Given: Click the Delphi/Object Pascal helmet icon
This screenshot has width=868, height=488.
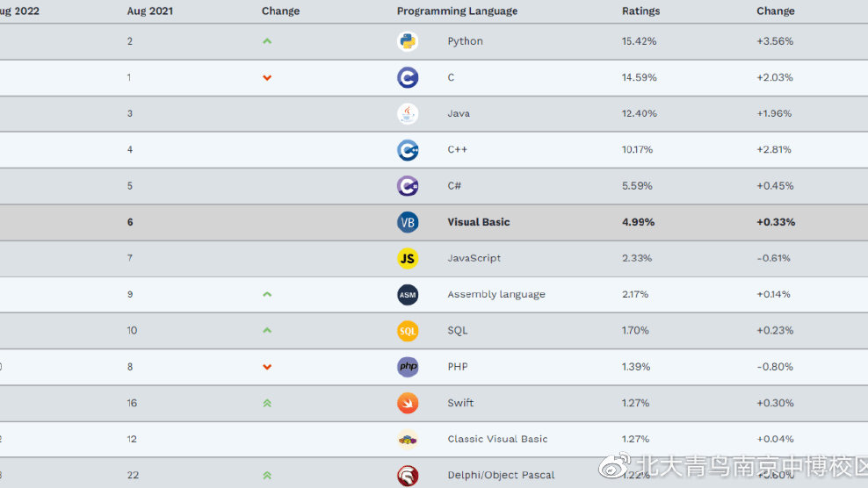Looking at the screenshot, I should click(408, 475).
